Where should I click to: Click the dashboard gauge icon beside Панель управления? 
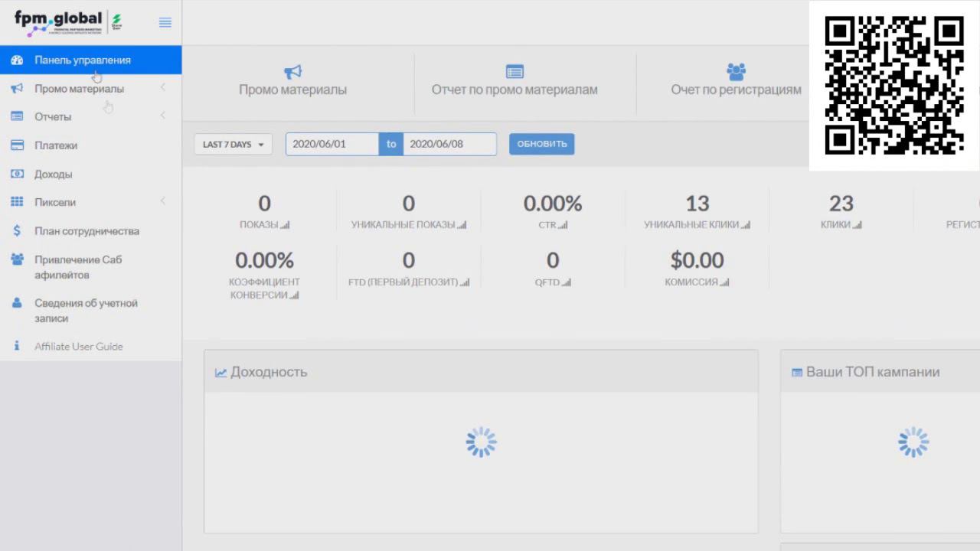17,60
